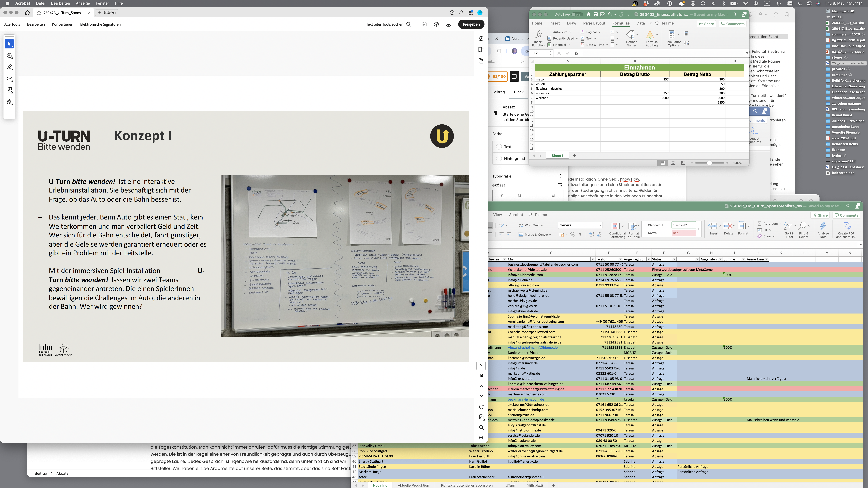Go to Acrobat home icon
Image resolution: width=868 pixels, height=488 pixels.
[x=27, y=12]
